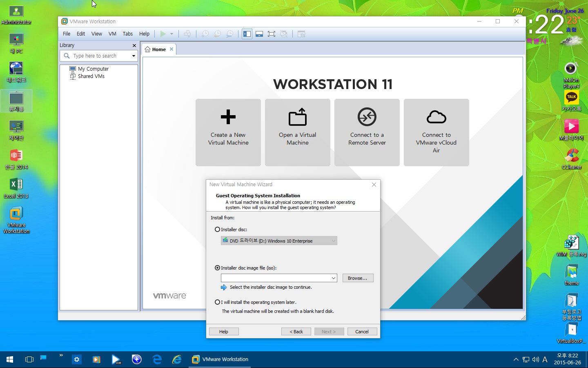Click the console view icon in toolbar
The height and width of the screenshot is (368, 588).
pos(301,34)
